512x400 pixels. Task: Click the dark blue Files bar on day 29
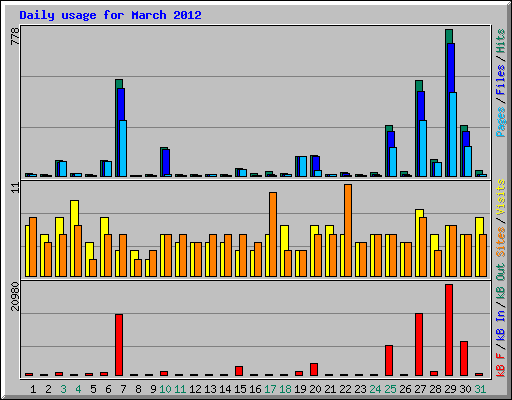(451, 68)
